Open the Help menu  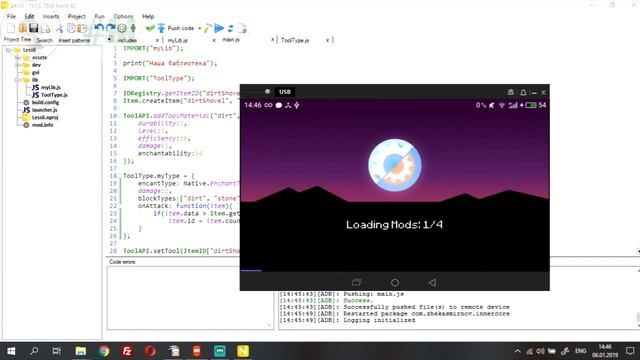[x=148, y=16]
